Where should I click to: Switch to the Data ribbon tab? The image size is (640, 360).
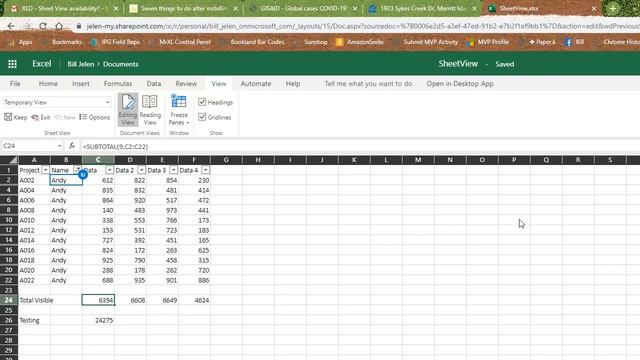click(x=153, y=84)
